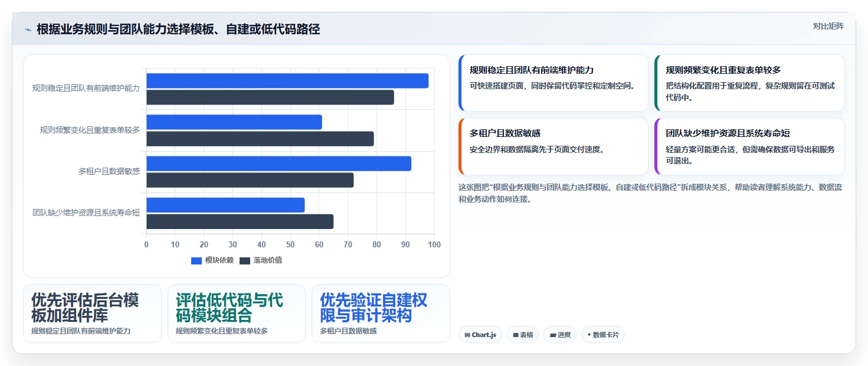Select the 数据卡片 tag
This screenshot has width=868, height=366.
click(603, 335)
